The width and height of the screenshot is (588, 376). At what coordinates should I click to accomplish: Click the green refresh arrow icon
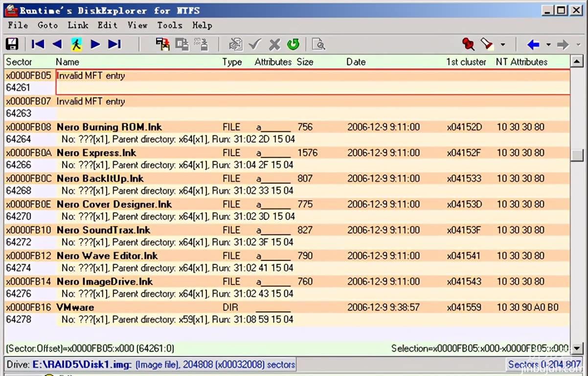(293, 44)
